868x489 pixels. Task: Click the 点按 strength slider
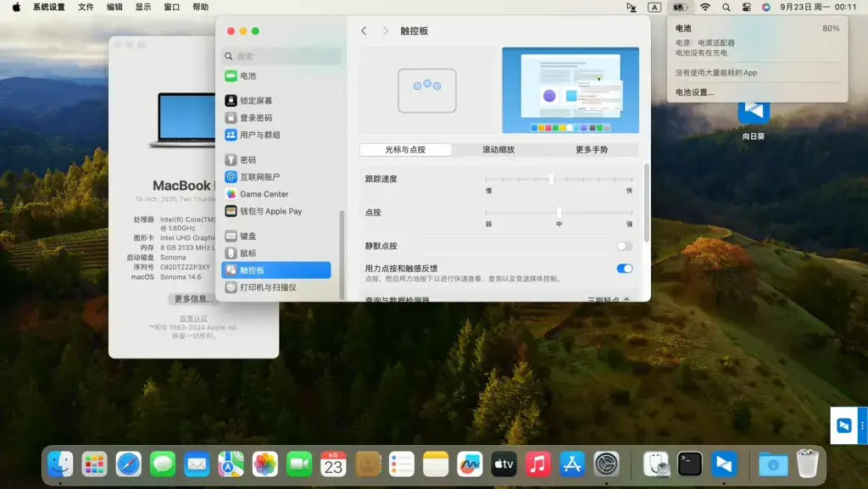pyautogui.click(x=559, y=213)
